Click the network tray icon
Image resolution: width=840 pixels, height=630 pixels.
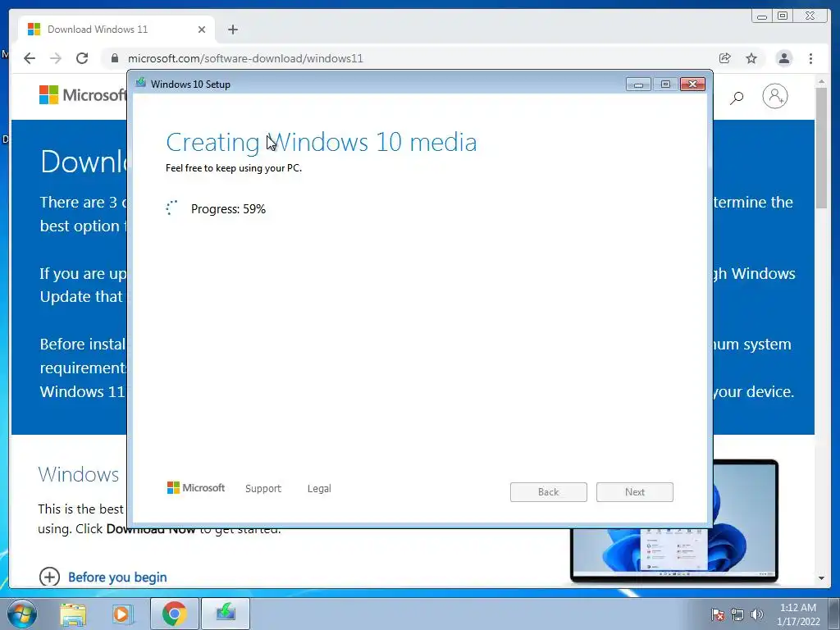tap(737, 614)
